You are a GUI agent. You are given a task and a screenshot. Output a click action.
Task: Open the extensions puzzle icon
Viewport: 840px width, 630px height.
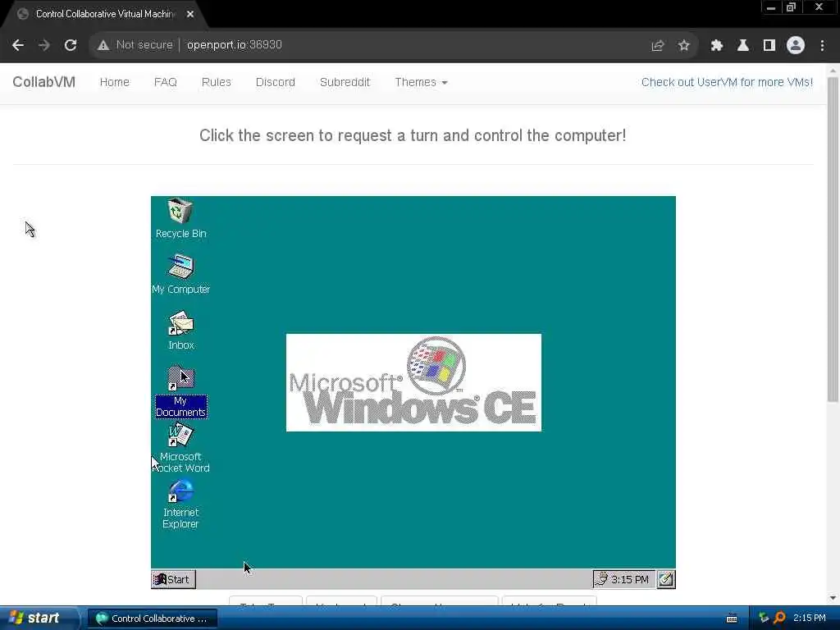point(716,46)
